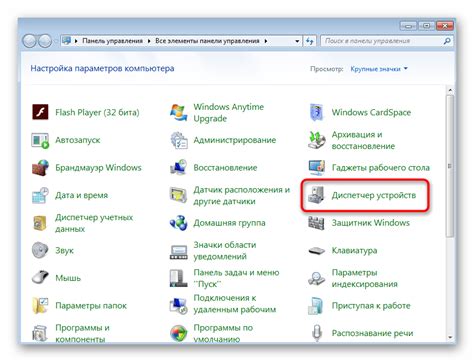Open the Защитник Windows wall icon

(316, 223)
